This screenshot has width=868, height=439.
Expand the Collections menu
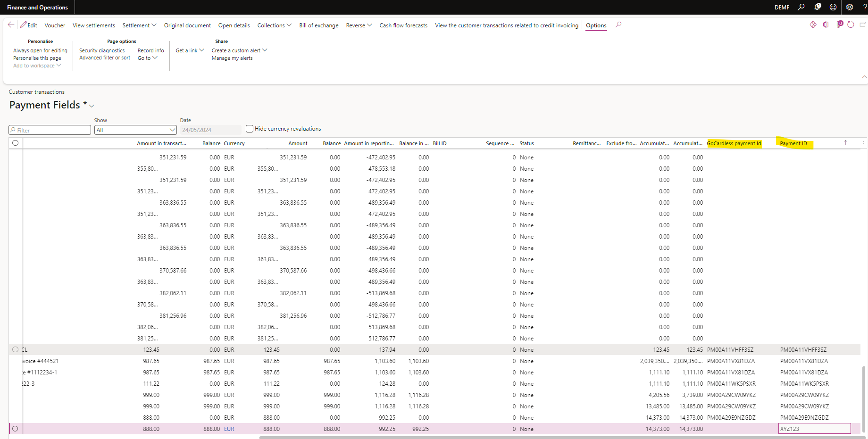[x=274, y=25]
